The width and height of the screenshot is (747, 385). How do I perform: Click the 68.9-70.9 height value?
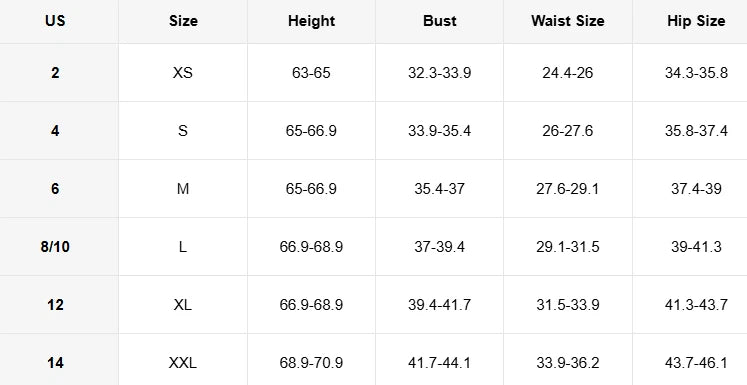[311, 363]
